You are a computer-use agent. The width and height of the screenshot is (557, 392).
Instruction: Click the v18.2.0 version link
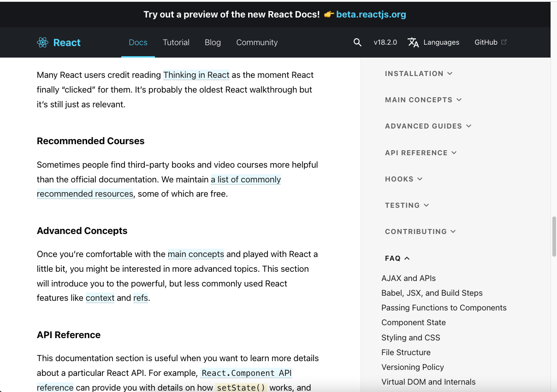(385, 42)
